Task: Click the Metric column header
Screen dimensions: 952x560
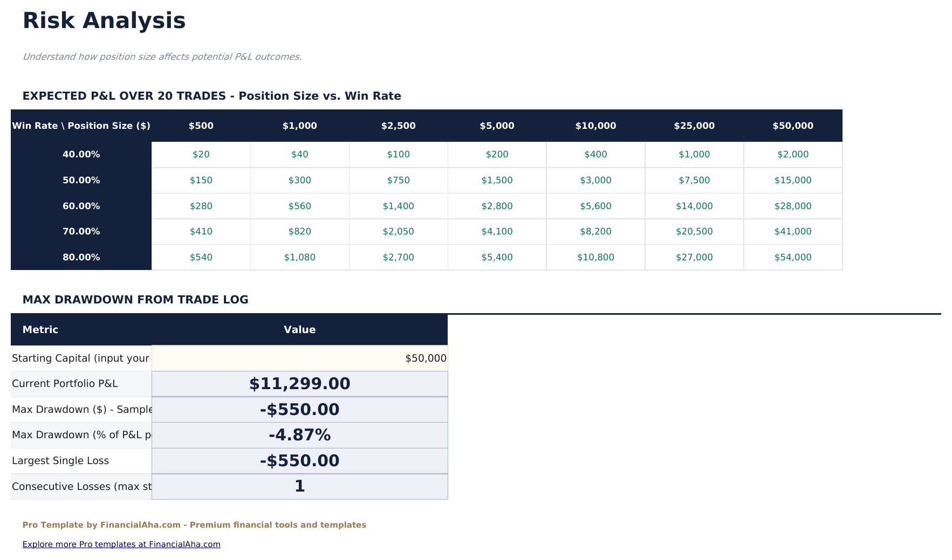Action: point(40,329)
